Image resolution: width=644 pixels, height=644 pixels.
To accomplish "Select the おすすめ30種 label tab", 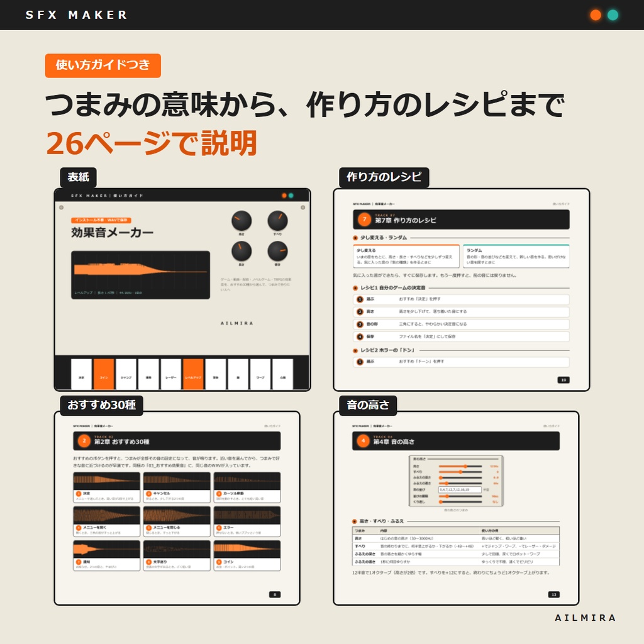I will pos(101,406).
